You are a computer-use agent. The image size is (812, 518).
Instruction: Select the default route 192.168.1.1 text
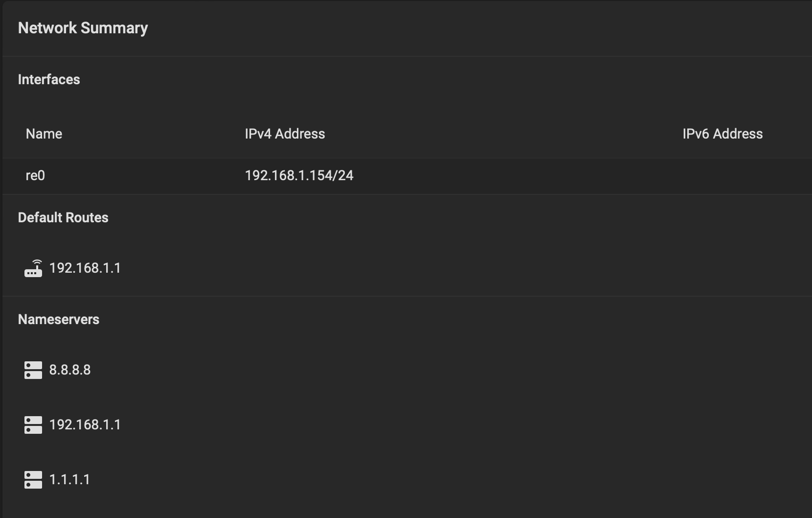85,268
